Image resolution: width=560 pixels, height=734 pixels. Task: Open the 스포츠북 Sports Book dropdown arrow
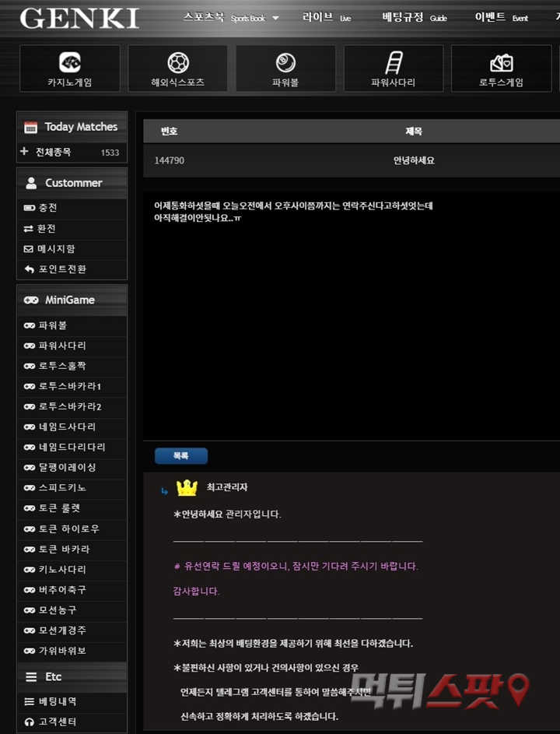click(275, 18)
